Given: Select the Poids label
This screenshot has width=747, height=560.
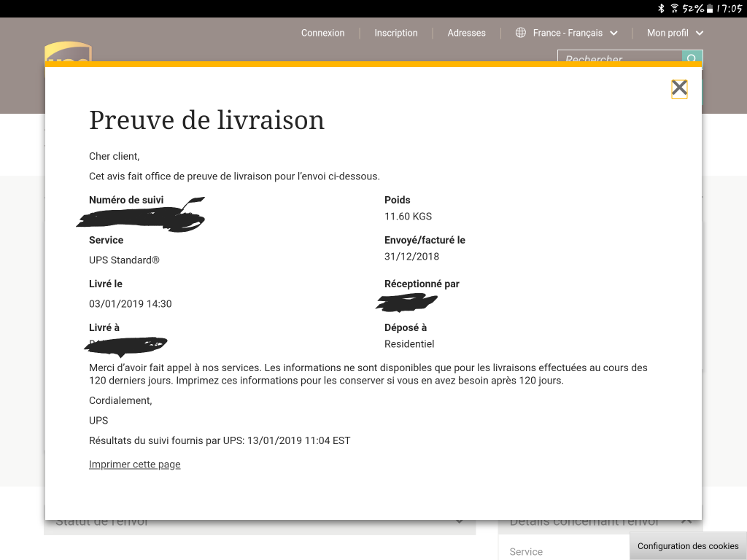Looking at the screenshot, I should [x=398, y=200].
